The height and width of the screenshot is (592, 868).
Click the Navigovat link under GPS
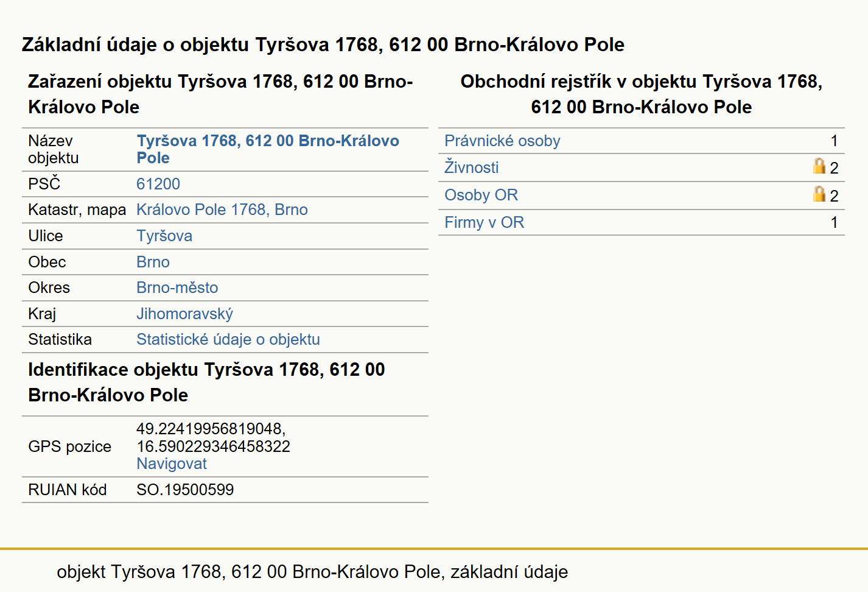click(x=172, y=463)
